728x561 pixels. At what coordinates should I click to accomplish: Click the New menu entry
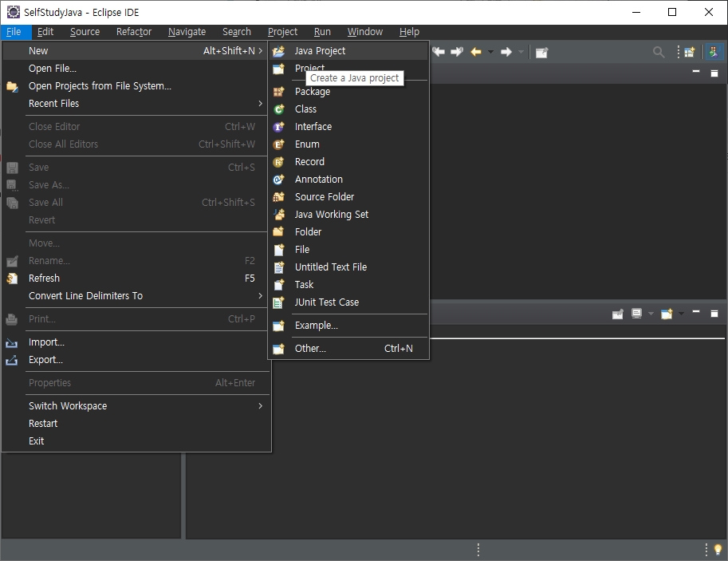pos(136,50)
